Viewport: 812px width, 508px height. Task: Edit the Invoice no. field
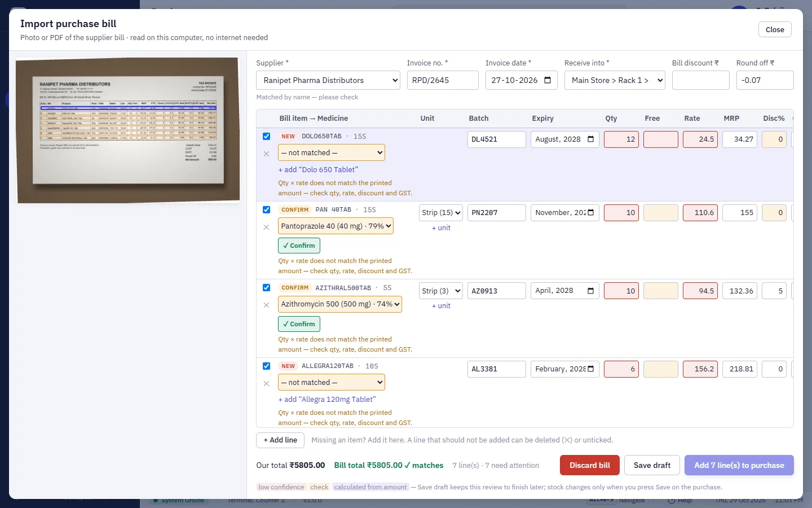point(443,80)
